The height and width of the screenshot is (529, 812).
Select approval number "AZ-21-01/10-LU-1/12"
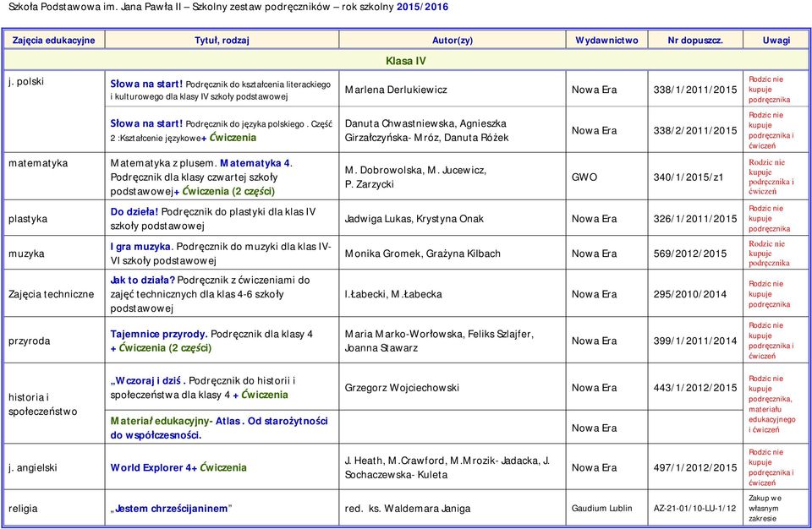[694, 508]
